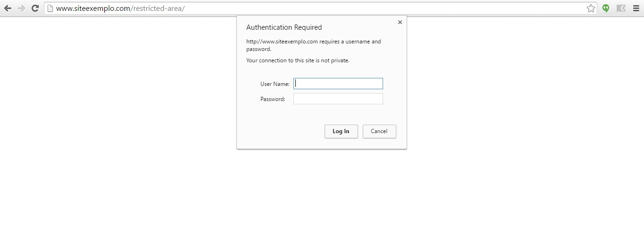Click the "User Name:" label
644x229 pixels.
click(275, 84)
